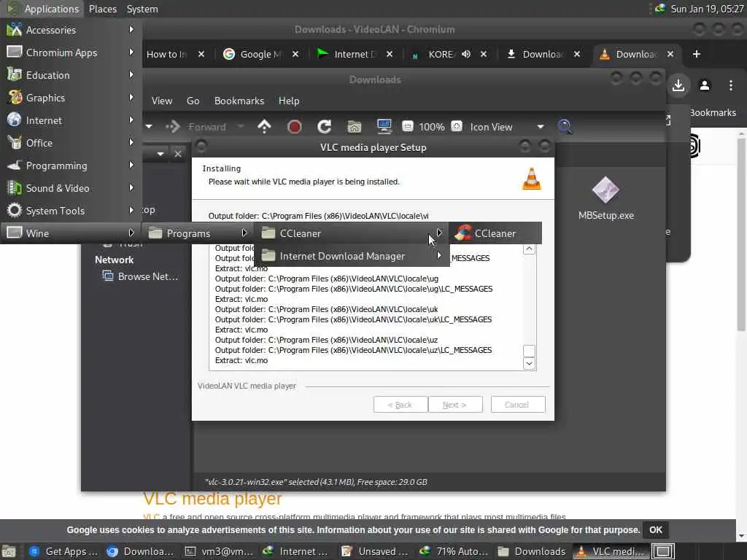Go to the home folder icon
This screenshot has height=560, width=747.
pyautogui.click(x=355, y=127)
